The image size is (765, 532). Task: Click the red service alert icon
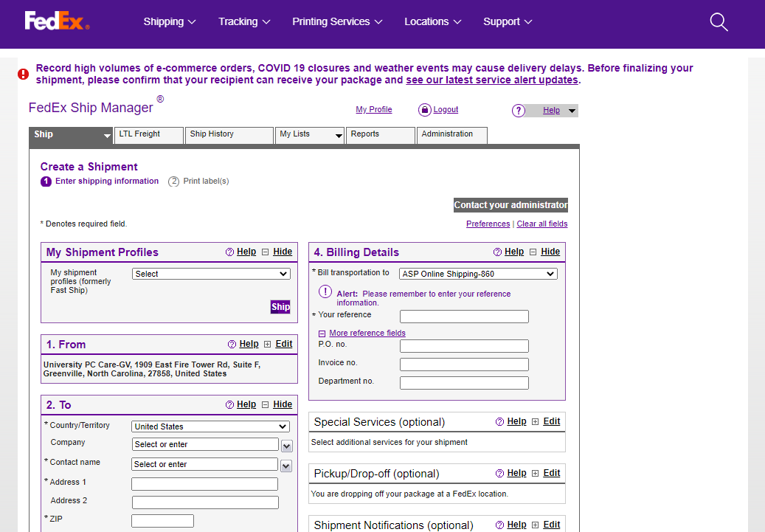(24, 74)
